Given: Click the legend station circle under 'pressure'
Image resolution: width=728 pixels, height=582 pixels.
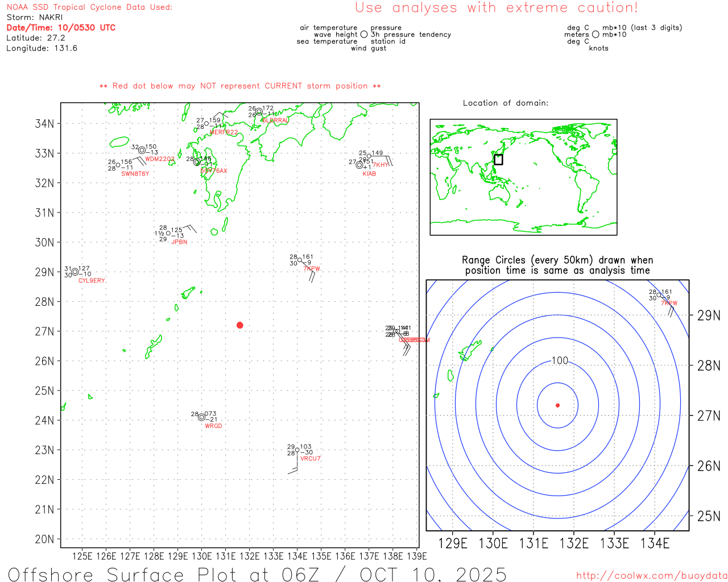Looking at the screenshot, I should [364, 34].
